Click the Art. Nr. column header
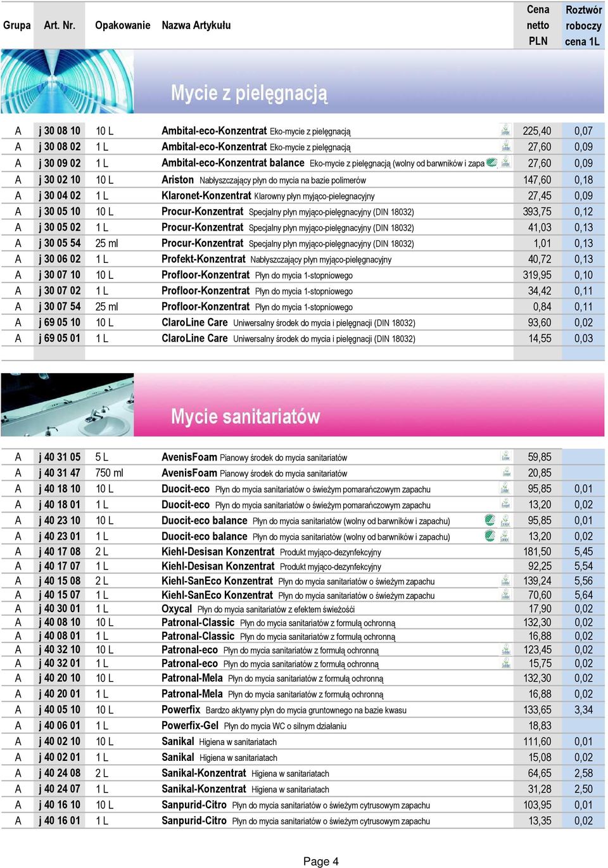This screenshot has width=608, height=868. pyautogui.click(x=60, y=25)
